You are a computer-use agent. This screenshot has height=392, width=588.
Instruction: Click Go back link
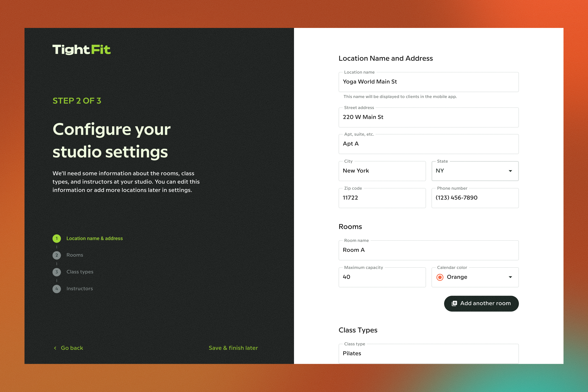[68, 348]
